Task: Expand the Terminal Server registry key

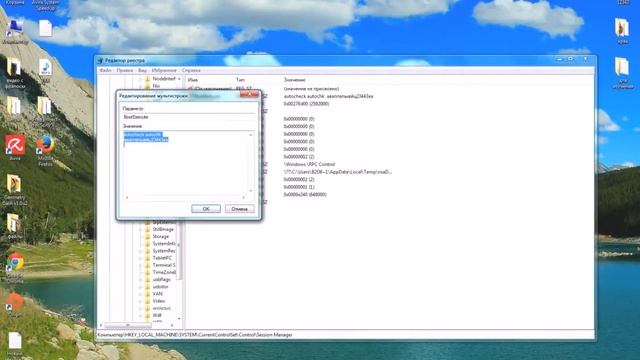Action: pyautogui.click(x=141, y=265)
